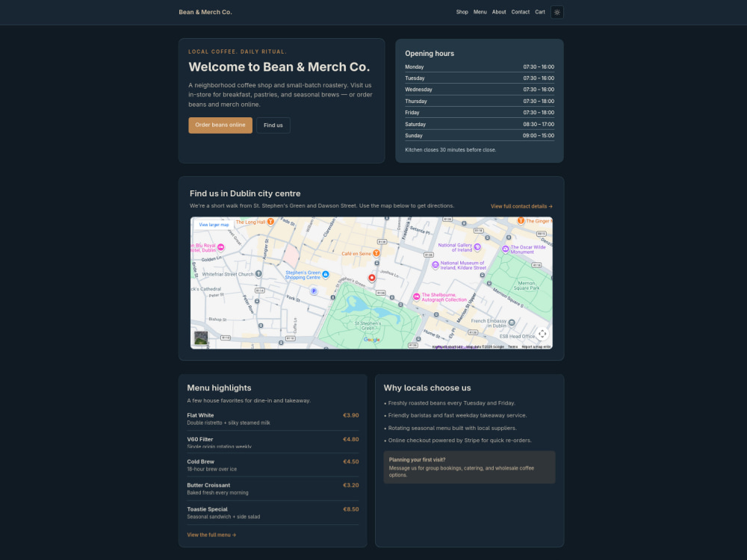Viewport: 747px width, 560px height.
Task: Click the Thursday opening hours row
Action: (x=480, y=102)
